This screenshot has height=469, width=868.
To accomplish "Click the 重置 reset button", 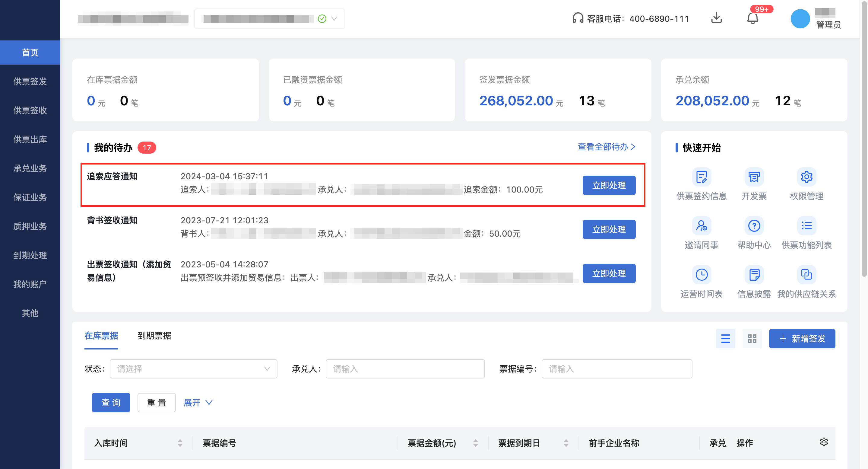I will tap(157, 403).
